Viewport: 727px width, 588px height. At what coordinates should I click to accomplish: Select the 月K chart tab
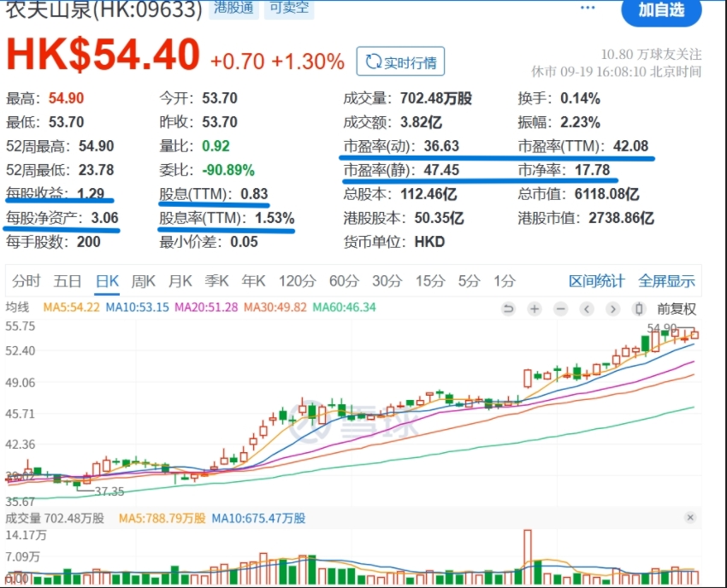[x=180, y=281]
